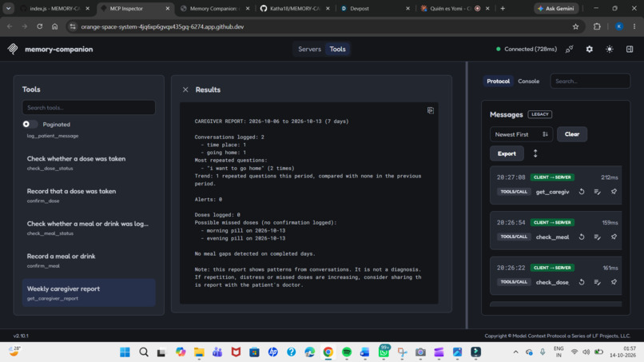Screen dimensions: 644x362
Task: Pin the check_dose message
Action: (614, 282)
